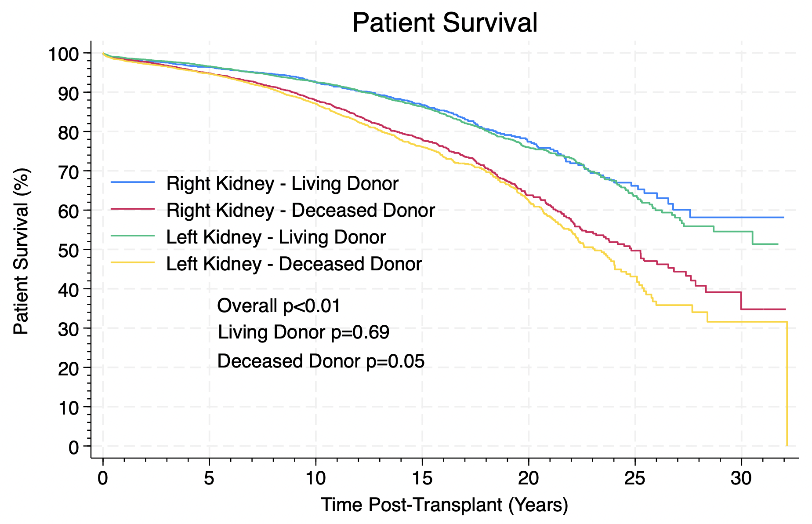
Task: Click the "Deceased Donor p=0.05" annotation
Action: 321,361
